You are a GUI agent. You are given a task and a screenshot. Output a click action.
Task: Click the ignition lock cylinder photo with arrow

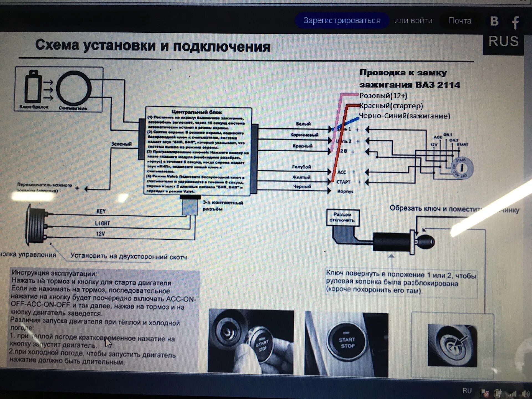click(x=453, y=345)
